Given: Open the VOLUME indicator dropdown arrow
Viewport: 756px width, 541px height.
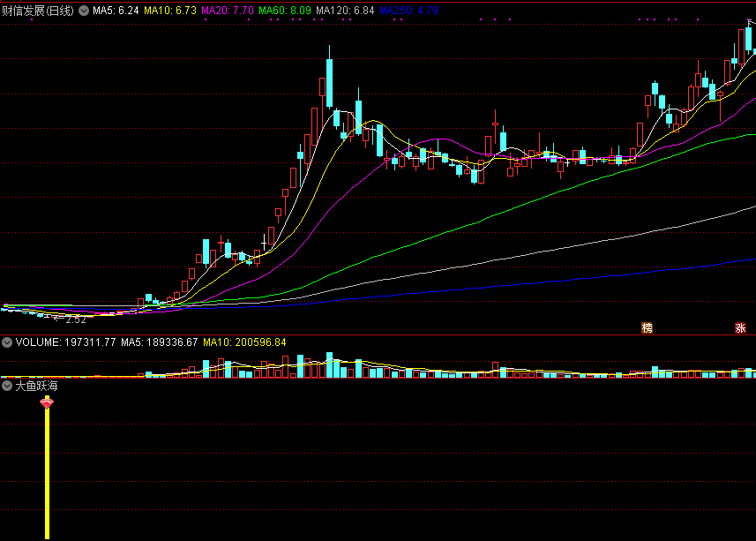Looking at the screenshot, I should click(7, 342).
